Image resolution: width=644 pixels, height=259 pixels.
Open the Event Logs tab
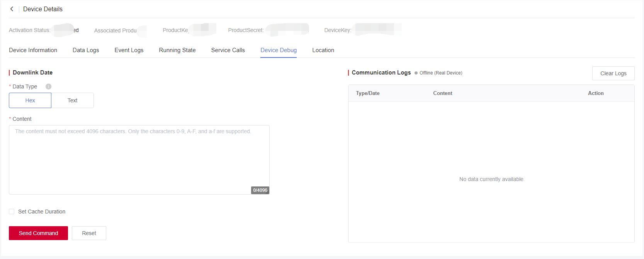point(129,50)
